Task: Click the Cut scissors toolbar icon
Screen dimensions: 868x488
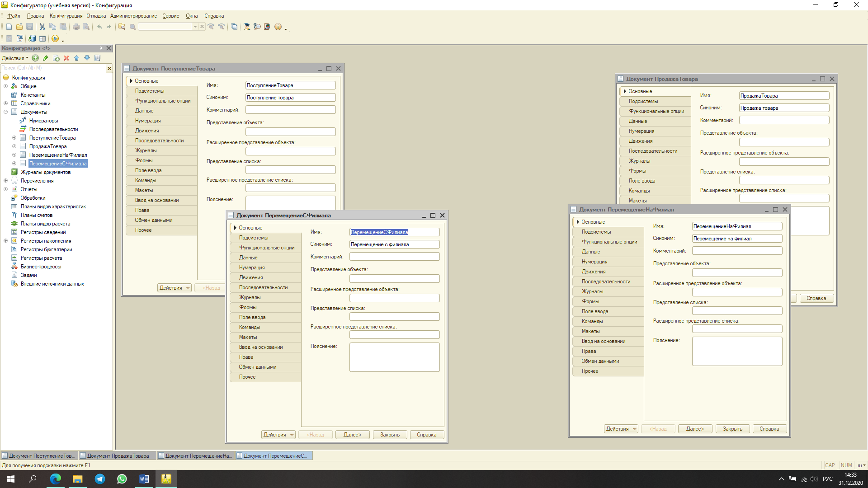Action: [x=42, y=27]
